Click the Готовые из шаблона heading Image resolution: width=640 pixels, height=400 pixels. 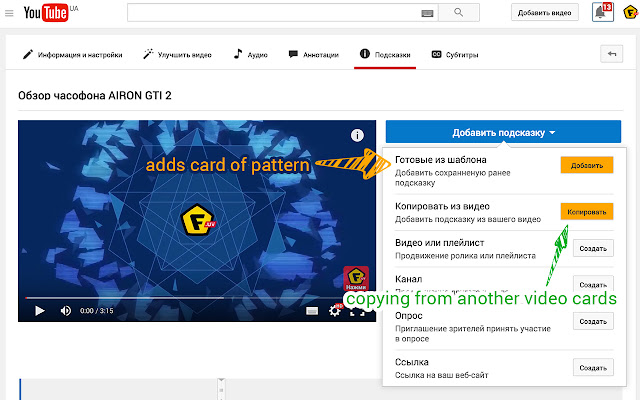pos(440,160)
